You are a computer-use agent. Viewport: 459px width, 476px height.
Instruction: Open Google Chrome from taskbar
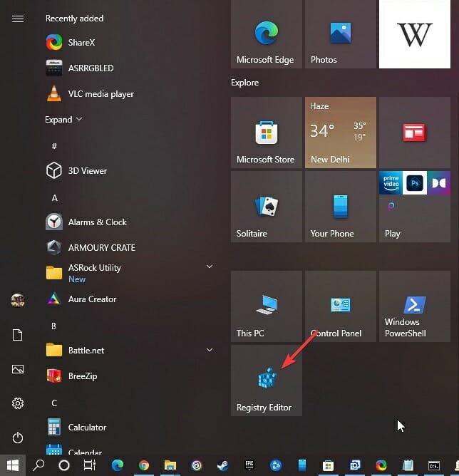coord(144,465)
